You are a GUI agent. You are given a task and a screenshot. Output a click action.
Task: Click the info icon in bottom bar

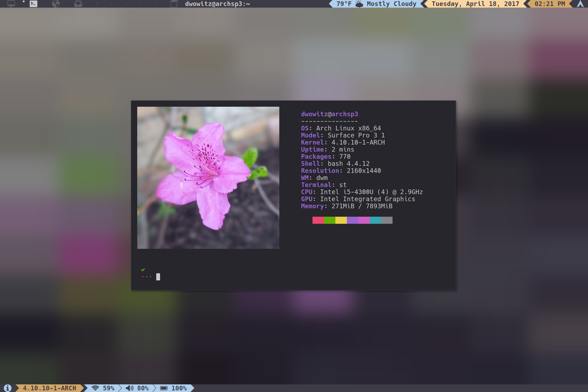(x=8, y=388)
